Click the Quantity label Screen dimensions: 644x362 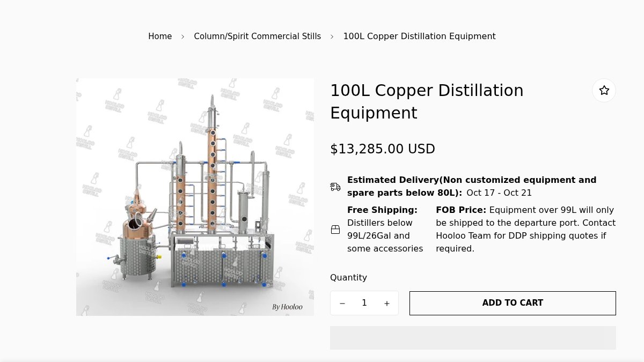348,278
